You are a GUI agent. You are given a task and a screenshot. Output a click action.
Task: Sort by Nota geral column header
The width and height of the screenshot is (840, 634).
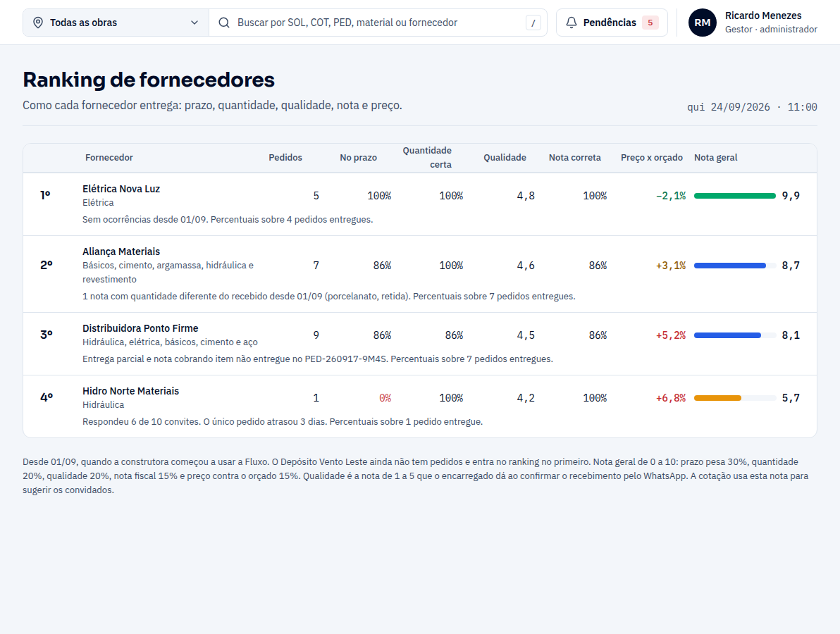[716, 157]
